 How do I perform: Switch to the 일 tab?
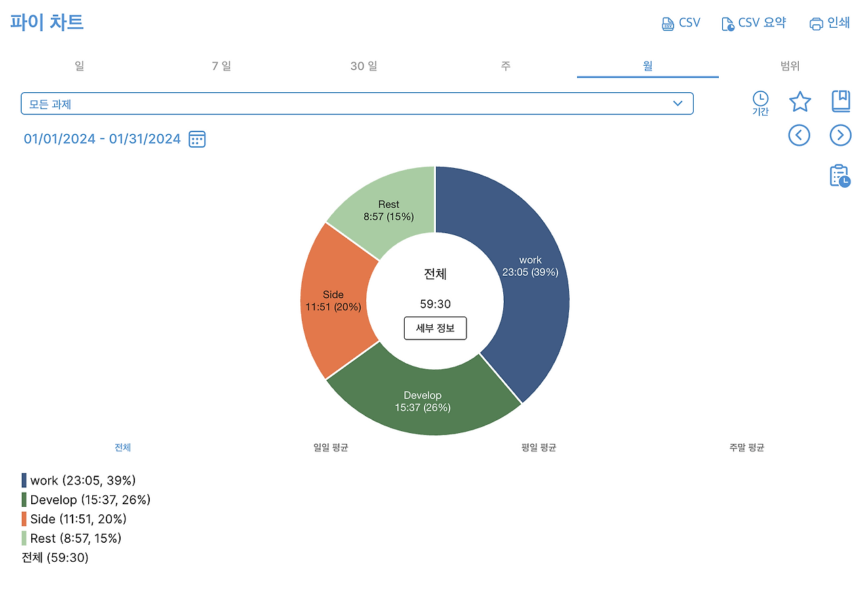79,66
